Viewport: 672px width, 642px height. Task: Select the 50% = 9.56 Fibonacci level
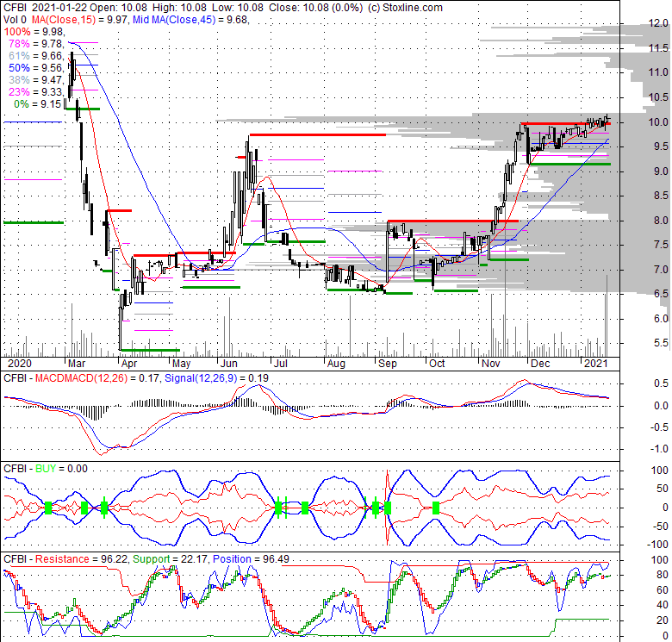pos(36,68)
